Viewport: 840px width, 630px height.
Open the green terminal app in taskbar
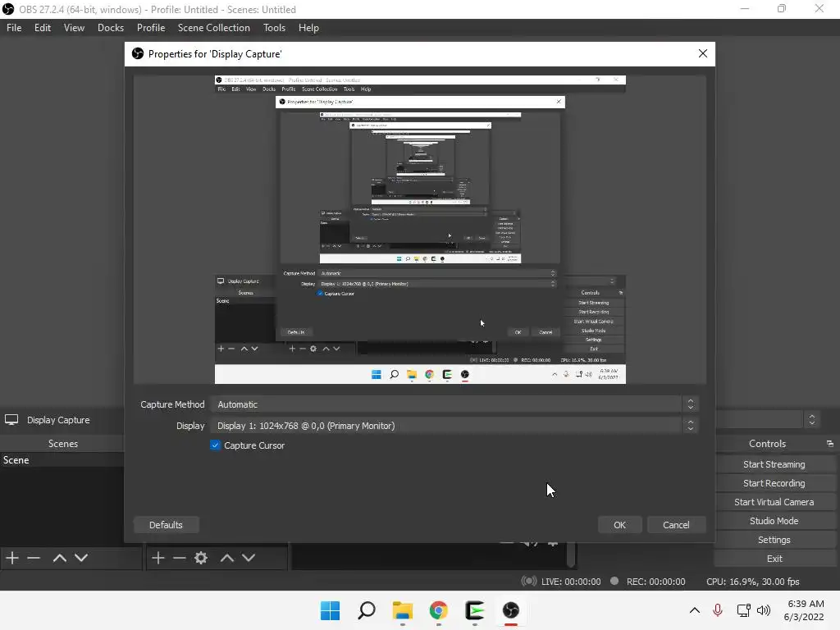pyautogui.click(x=475, y=610)
